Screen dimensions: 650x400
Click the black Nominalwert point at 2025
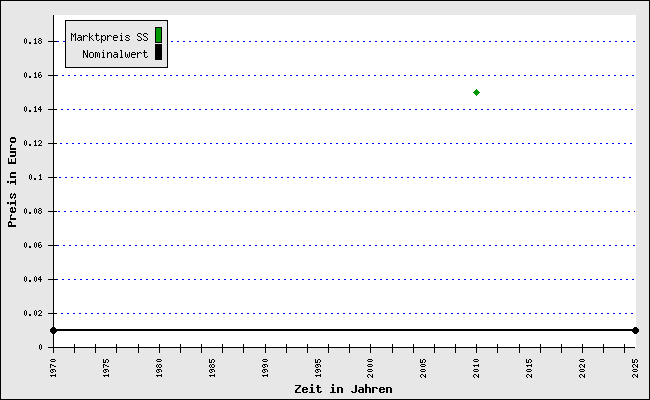click(x=635, y=330)
